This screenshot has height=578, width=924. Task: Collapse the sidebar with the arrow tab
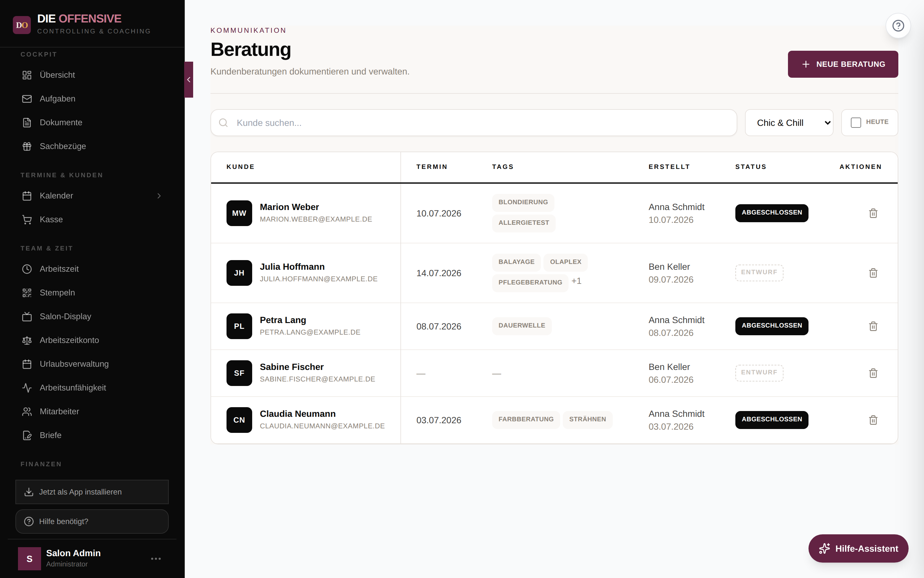[189, 80]
